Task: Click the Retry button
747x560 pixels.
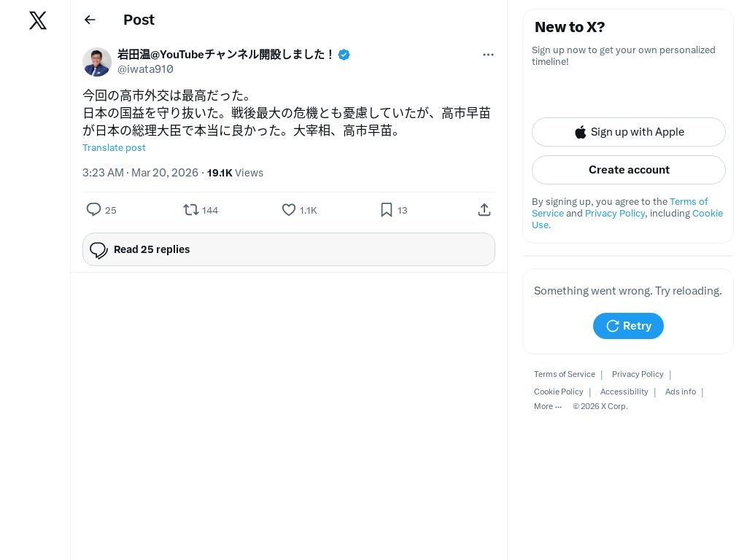Action: pyautogui.click(x=628, y=326)
